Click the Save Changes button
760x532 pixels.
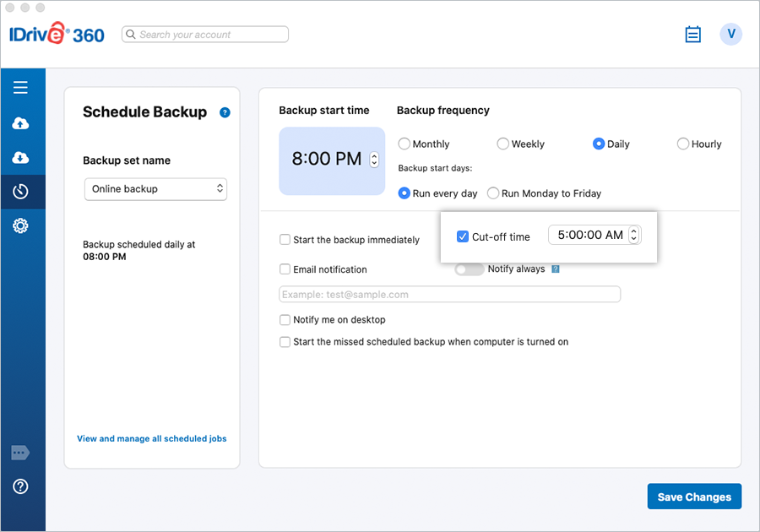[x=694, y=497]
